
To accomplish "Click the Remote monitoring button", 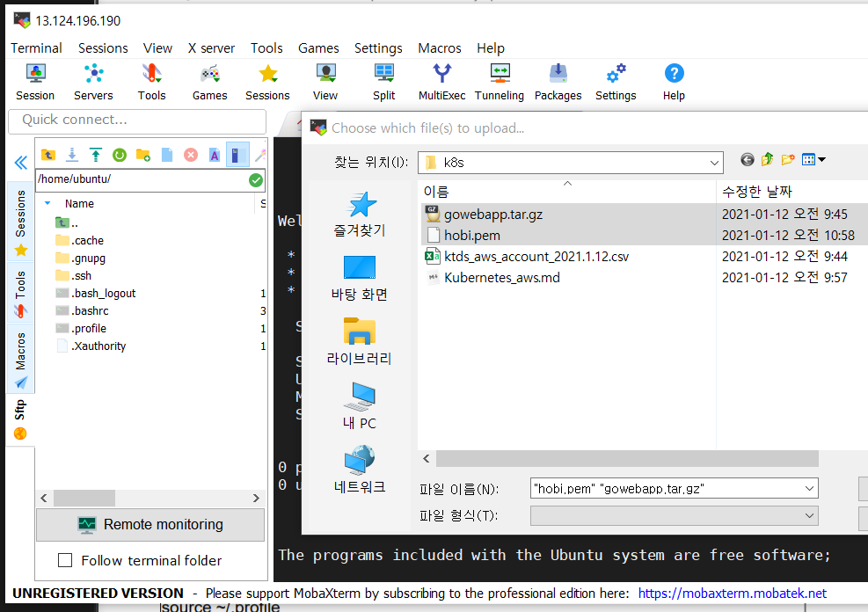I will click(150, 525).
